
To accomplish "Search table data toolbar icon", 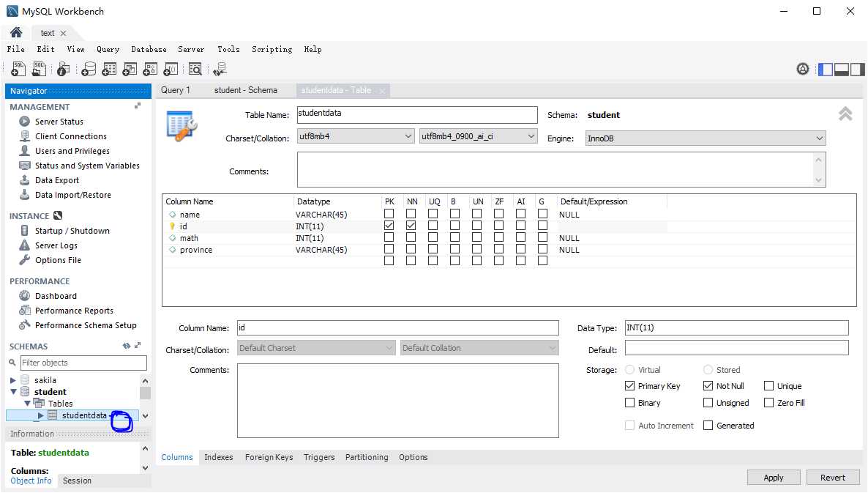I will (195, 69).
